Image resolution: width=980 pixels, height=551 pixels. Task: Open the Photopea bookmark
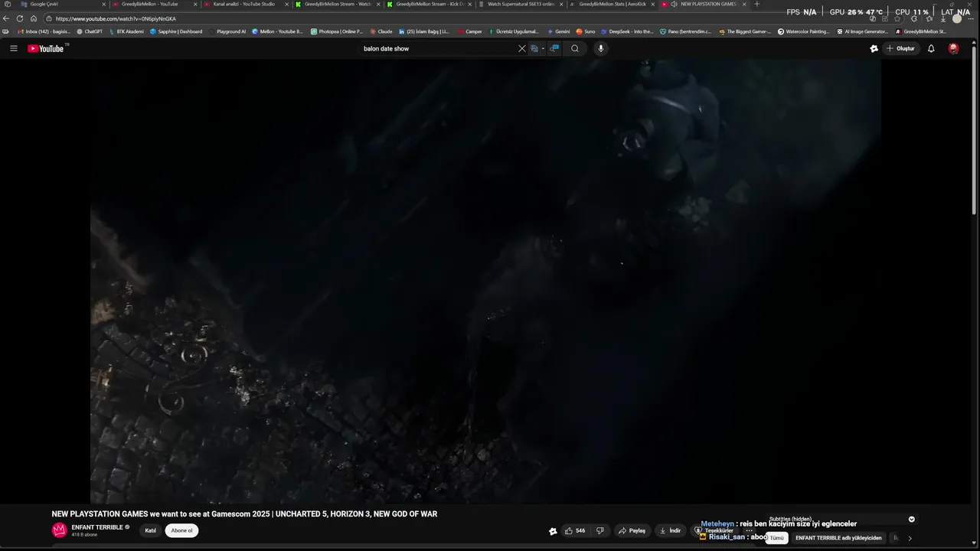pos(337,31)
